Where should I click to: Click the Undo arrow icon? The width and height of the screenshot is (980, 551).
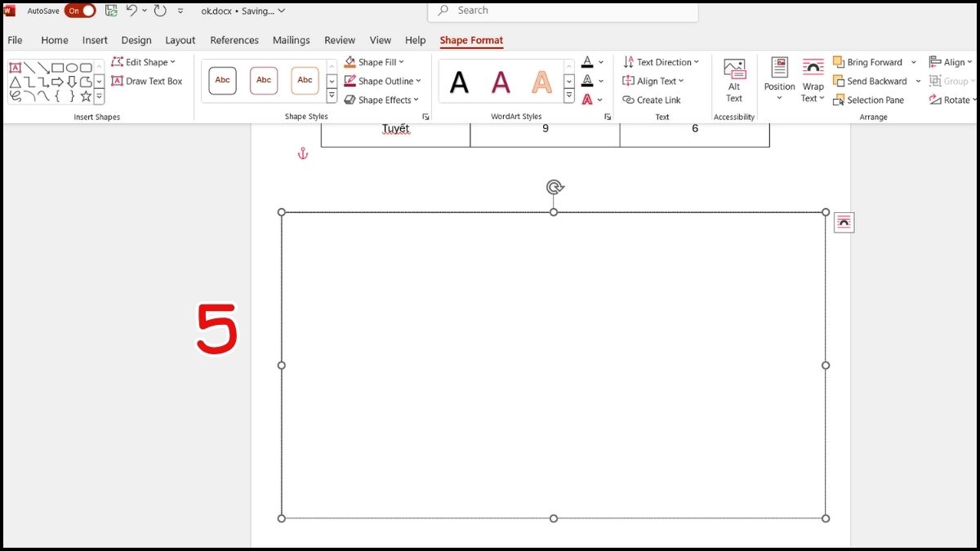pyautogui.click(x=131, y=11)
